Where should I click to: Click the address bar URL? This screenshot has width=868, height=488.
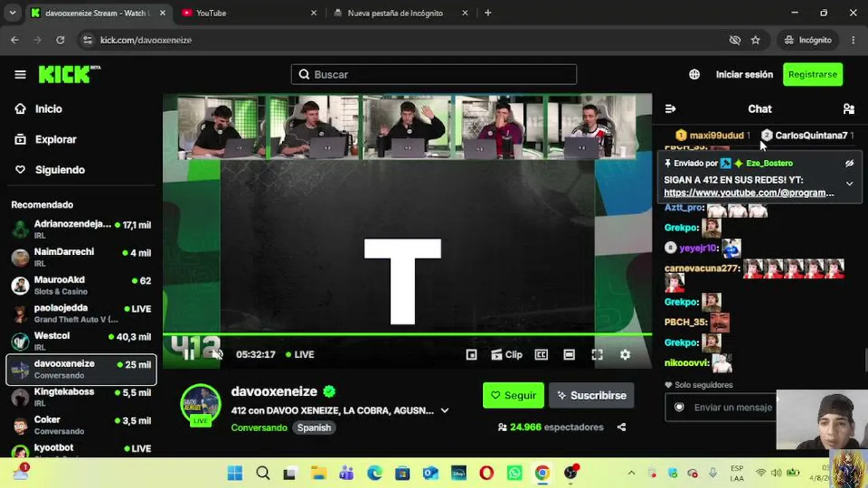point(146,40)
